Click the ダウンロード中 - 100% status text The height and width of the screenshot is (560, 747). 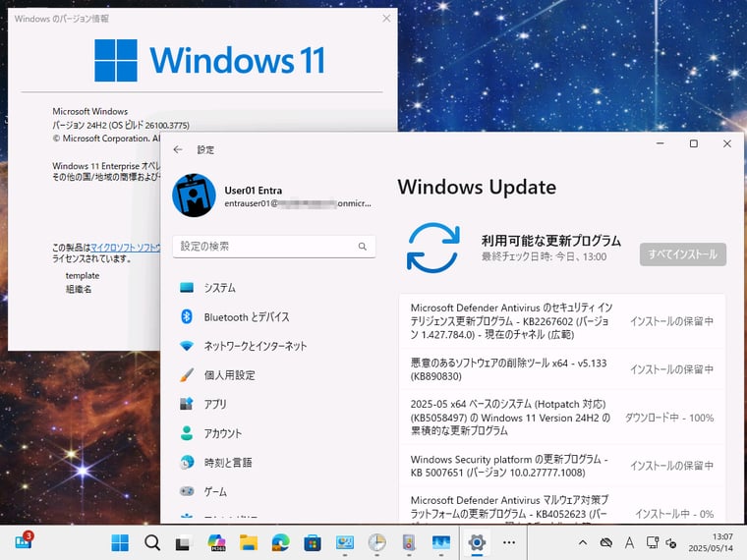669,418
